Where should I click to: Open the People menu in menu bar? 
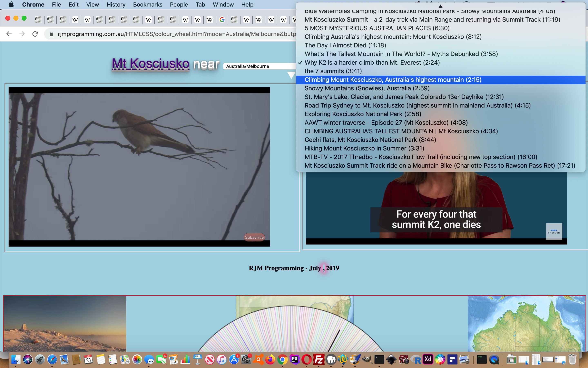(x=179, y=4)
